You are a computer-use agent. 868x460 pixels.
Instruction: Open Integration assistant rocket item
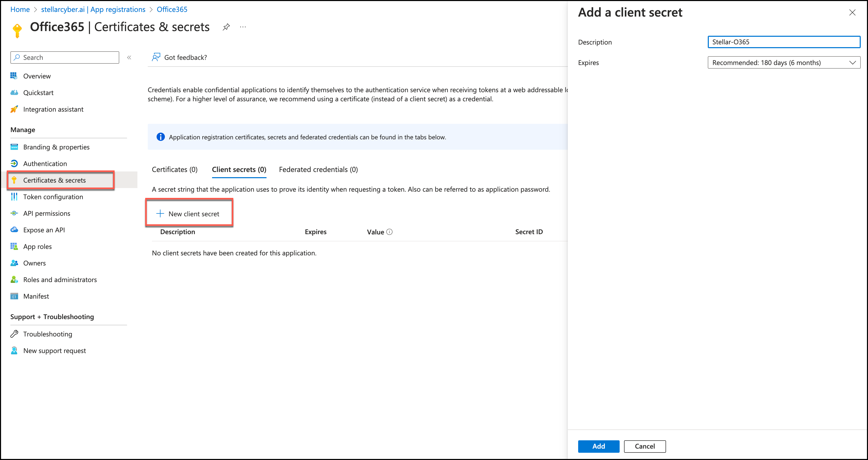click(x=53, y=109)
